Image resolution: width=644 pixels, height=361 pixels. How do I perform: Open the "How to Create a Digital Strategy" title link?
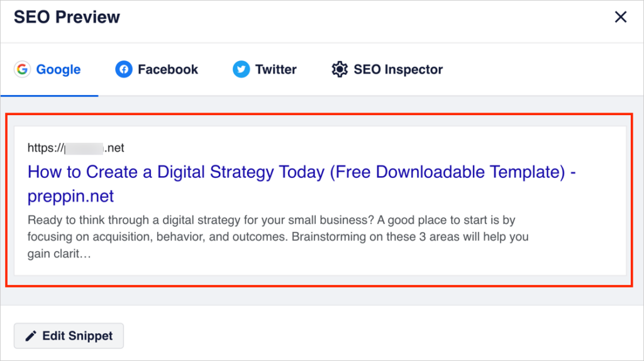coord(301,184)
